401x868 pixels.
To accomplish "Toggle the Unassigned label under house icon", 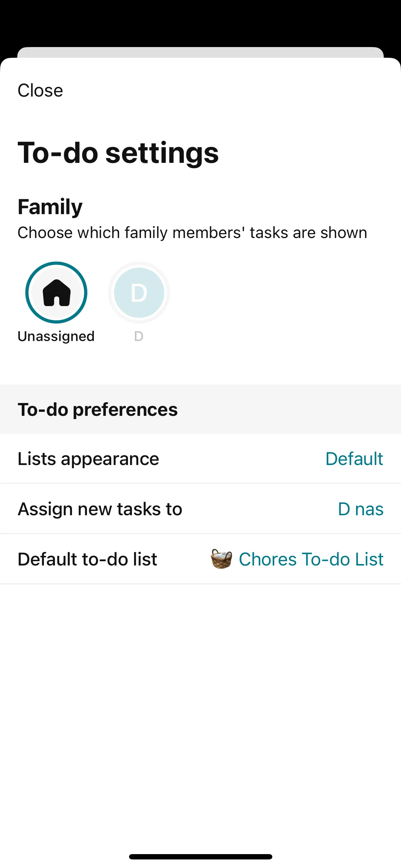I will (x=56, y=336).
